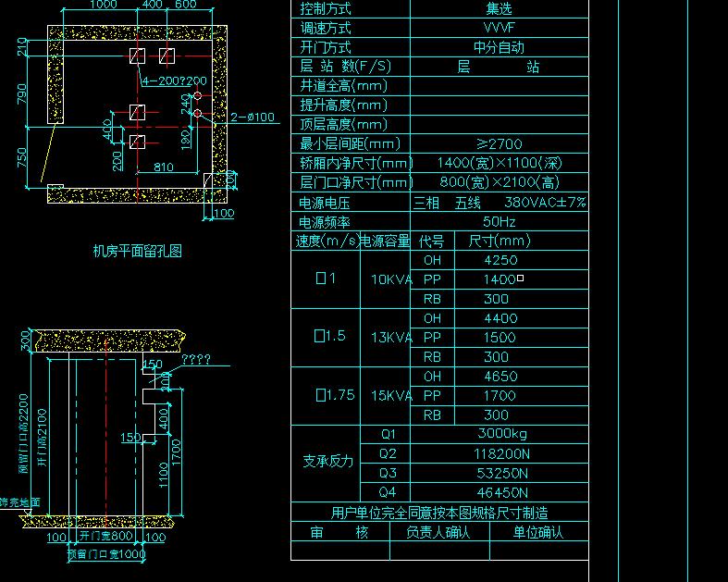
Task: Click the 顶层高度(mm) label
Action: (343, 124)
